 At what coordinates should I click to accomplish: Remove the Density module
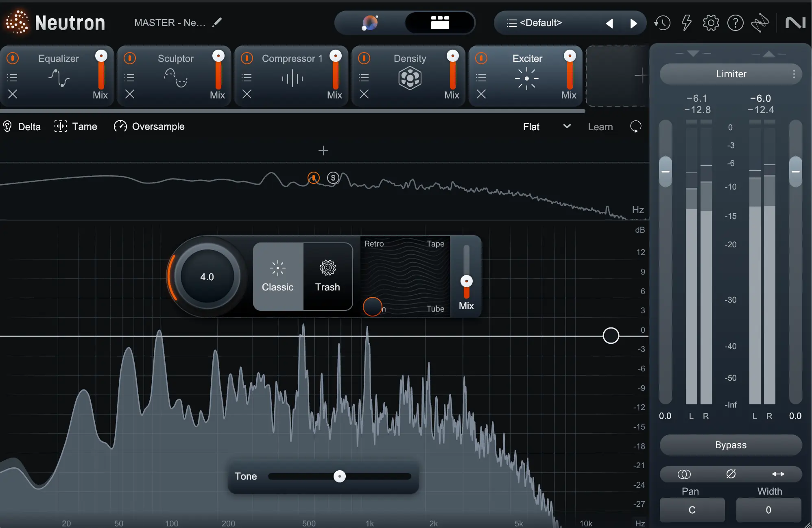pos(364,94)
